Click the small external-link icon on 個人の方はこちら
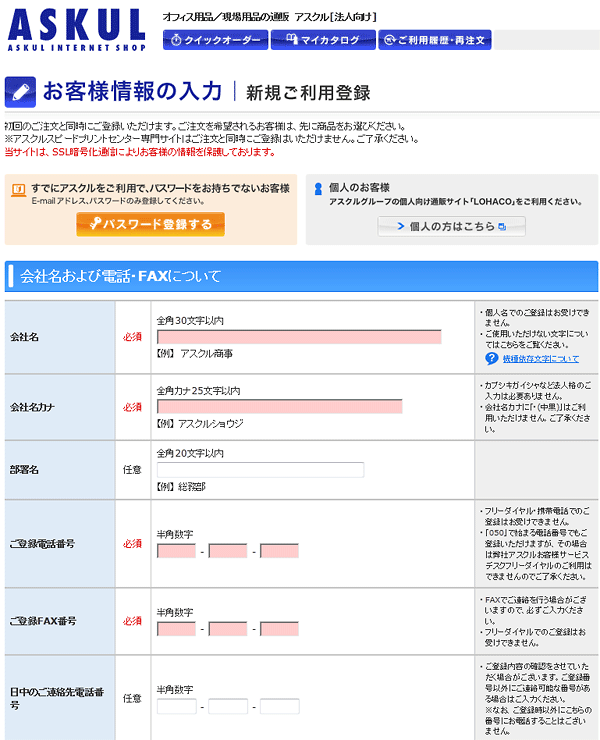The image size is (600, 740). [502, 227]
